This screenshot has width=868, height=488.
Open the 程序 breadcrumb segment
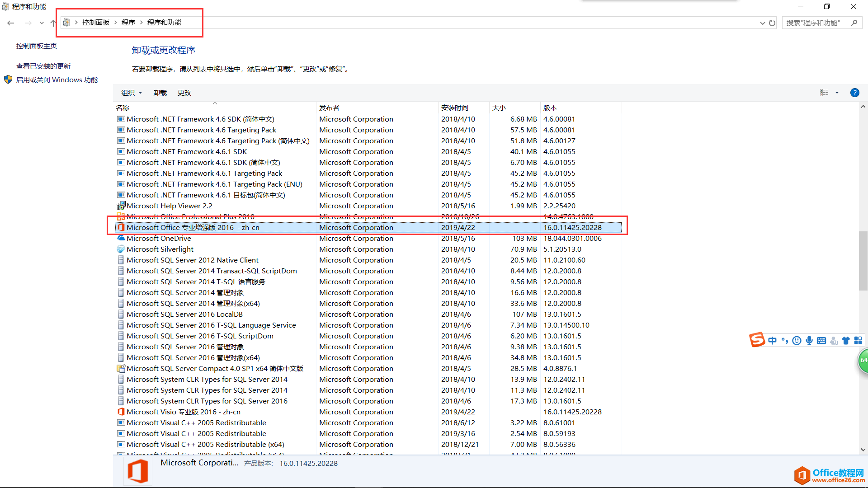coord(128,23)
